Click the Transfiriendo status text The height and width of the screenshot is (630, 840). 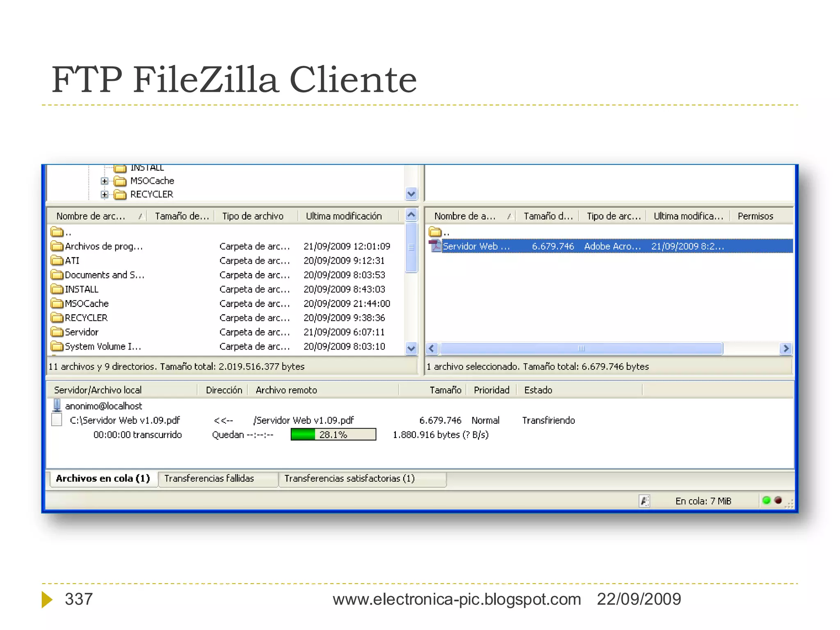tap(548, 420)
